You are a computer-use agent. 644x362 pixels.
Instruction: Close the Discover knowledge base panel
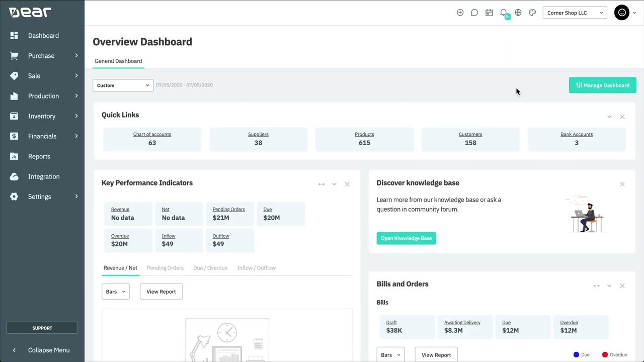coord(622,184)
